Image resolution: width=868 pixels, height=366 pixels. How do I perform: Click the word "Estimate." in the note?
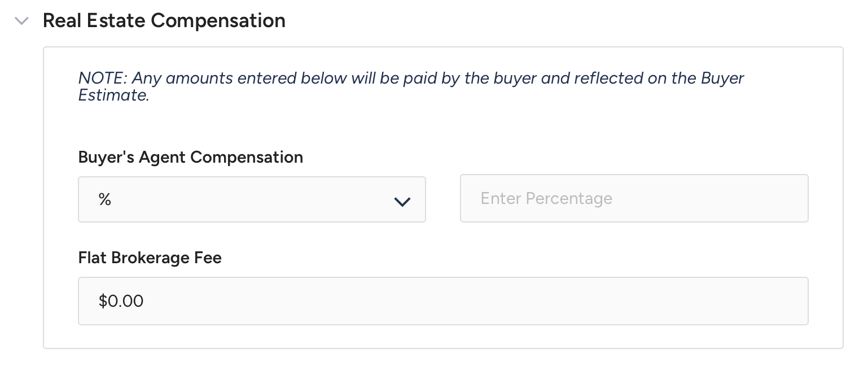113,95
